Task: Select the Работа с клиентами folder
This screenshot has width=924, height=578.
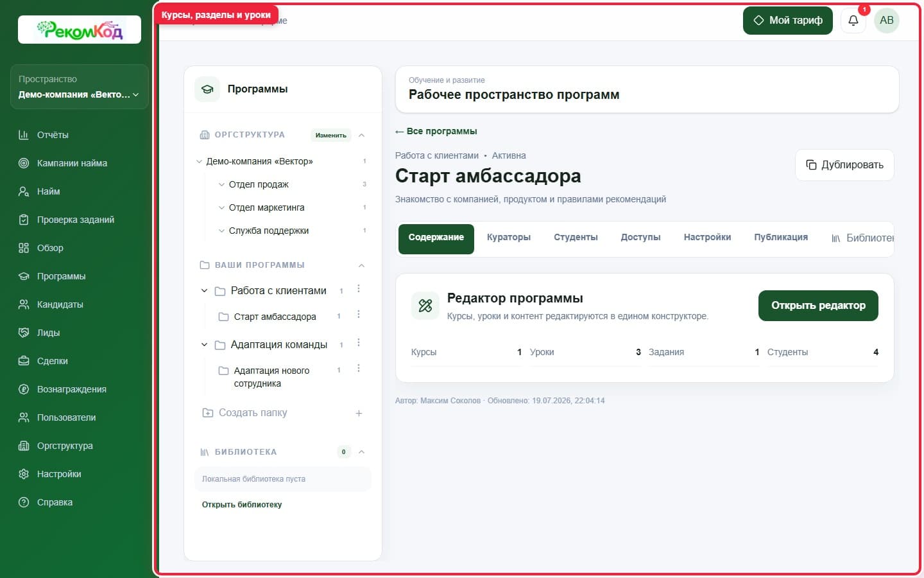Action: [278, 291]
